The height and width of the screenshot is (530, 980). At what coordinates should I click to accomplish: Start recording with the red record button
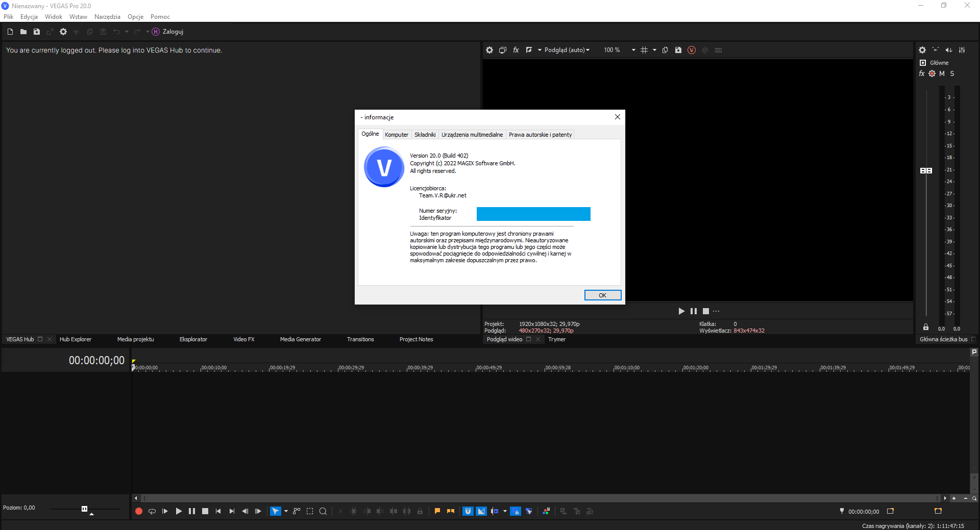[x=139, y=511]
